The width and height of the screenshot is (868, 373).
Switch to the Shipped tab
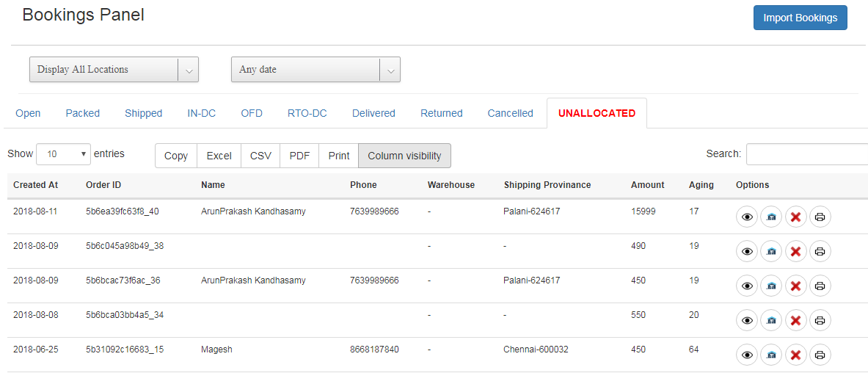[x=143, y=113]
